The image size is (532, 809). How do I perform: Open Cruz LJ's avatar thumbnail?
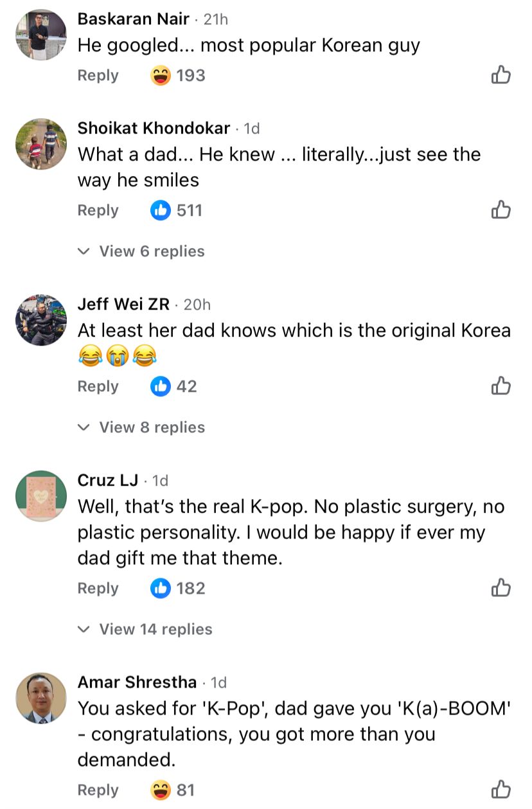[41, 496]
